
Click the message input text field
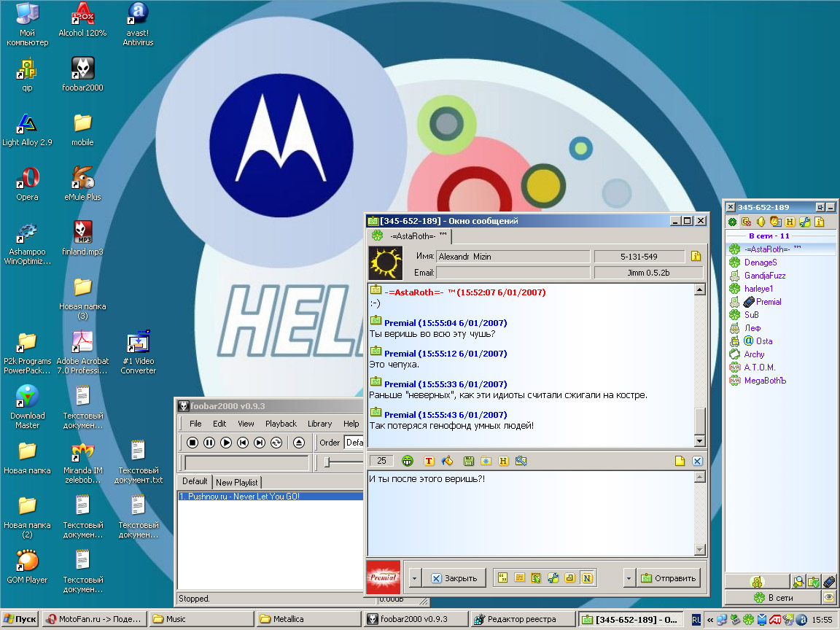click(531, 513)
